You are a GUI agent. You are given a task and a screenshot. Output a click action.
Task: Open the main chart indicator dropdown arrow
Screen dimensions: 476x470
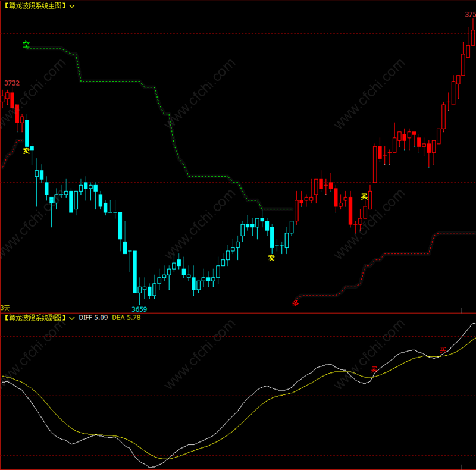pos(72,6)
